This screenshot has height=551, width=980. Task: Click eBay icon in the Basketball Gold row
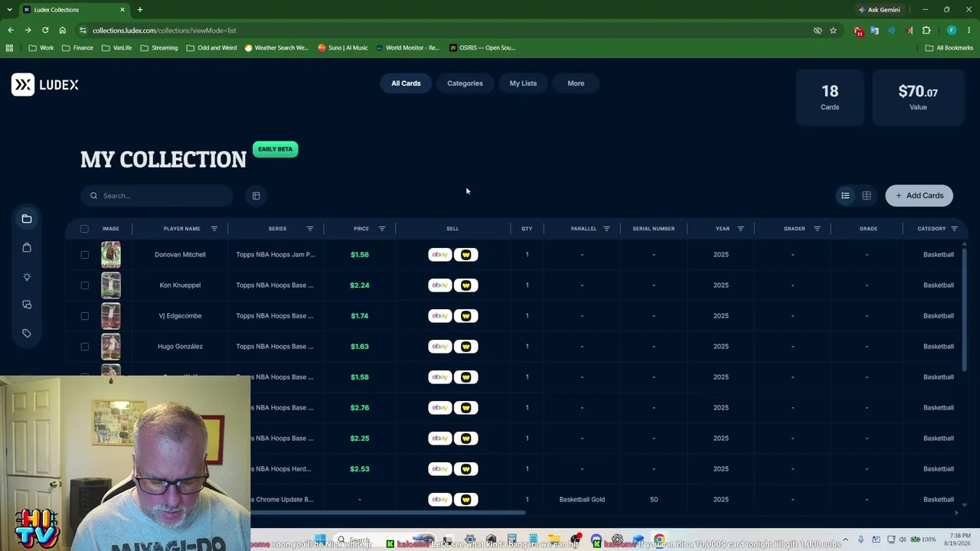[x=440, y=500]
